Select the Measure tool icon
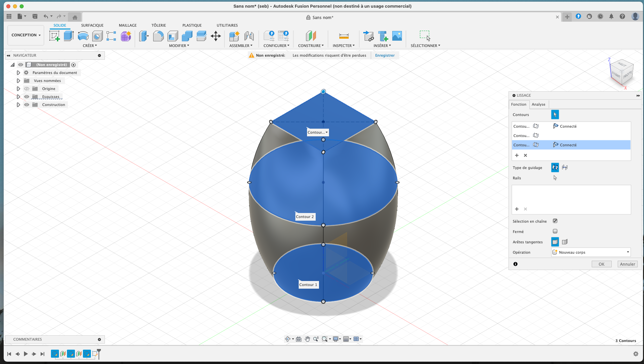644x364 pixels. point(344,36)
